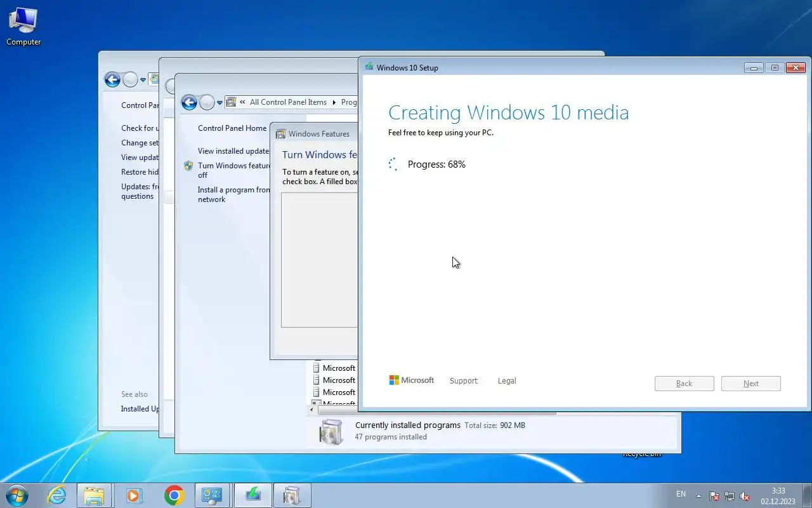
Task: Open recent pages dropdown in Windows Update window
Action: [x=143, y=80]
